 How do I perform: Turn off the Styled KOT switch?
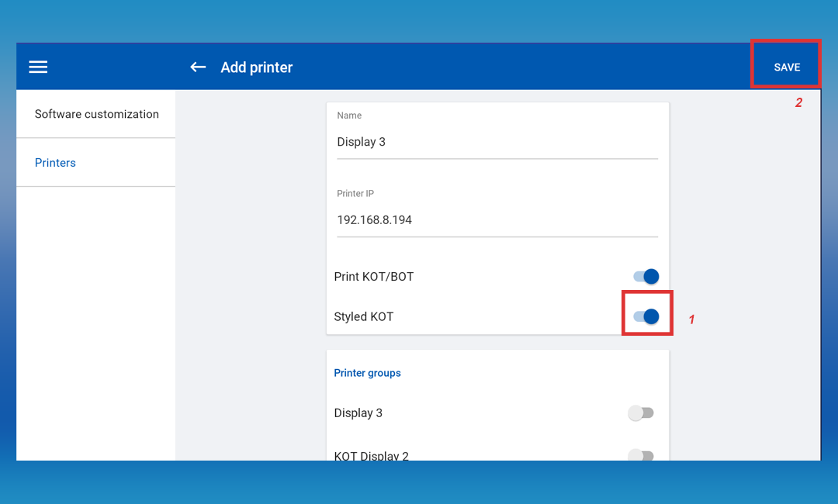pyautogui.click(x=646, y=316)
